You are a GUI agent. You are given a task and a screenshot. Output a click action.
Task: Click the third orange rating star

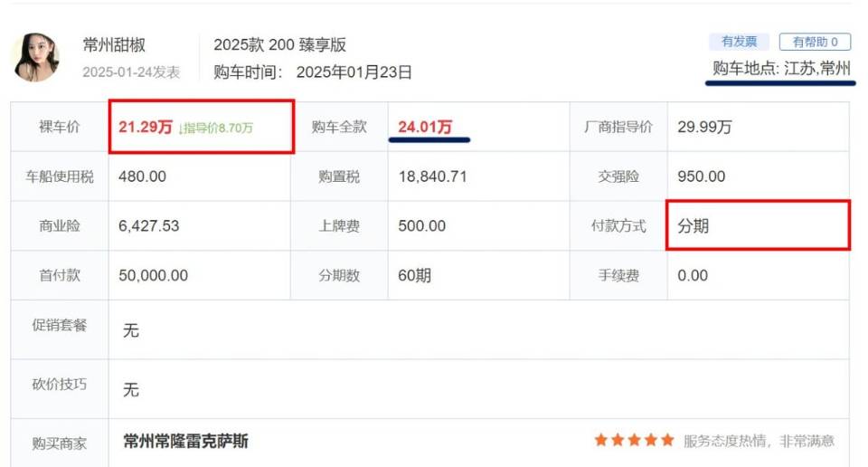(635, 441)
